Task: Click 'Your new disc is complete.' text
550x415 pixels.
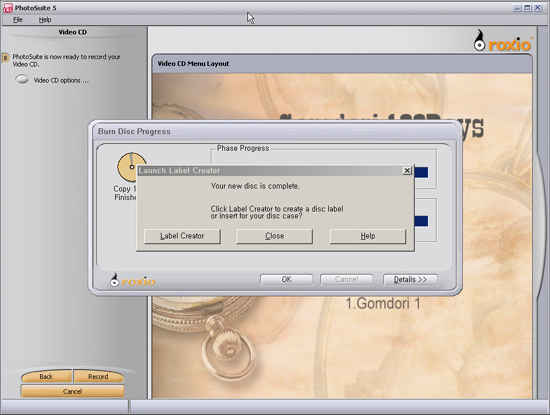Action: click(x=255, y=186)
